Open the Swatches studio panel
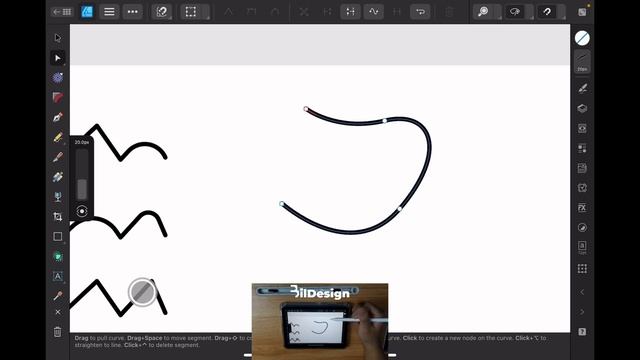This screenshot has width=640, height=360. (x=582, y=148)
